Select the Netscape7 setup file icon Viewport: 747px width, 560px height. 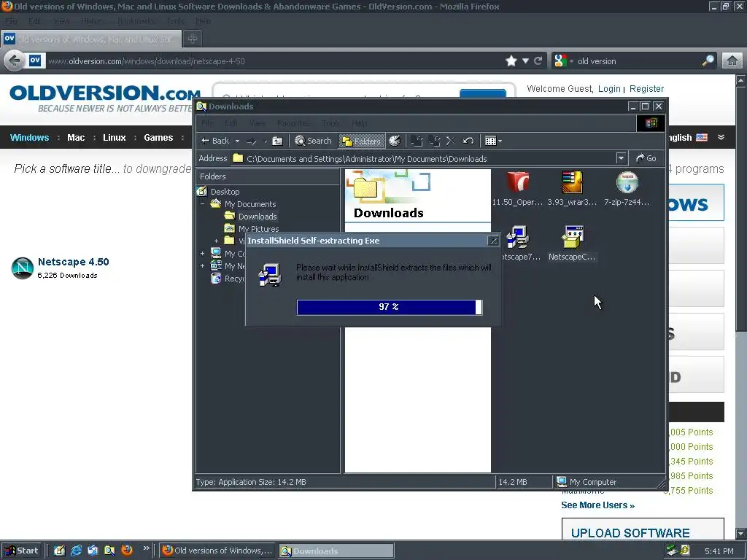[518, 244]
